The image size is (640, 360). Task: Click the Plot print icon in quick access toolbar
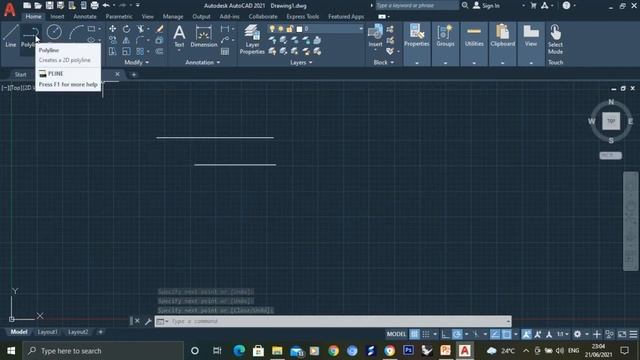click(x=94, y=5)
